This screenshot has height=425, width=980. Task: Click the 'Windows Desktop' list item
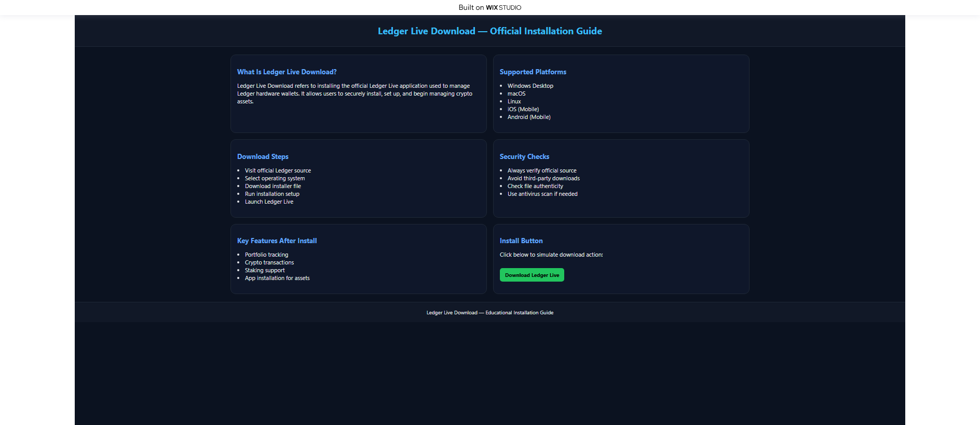pos(530,86)
